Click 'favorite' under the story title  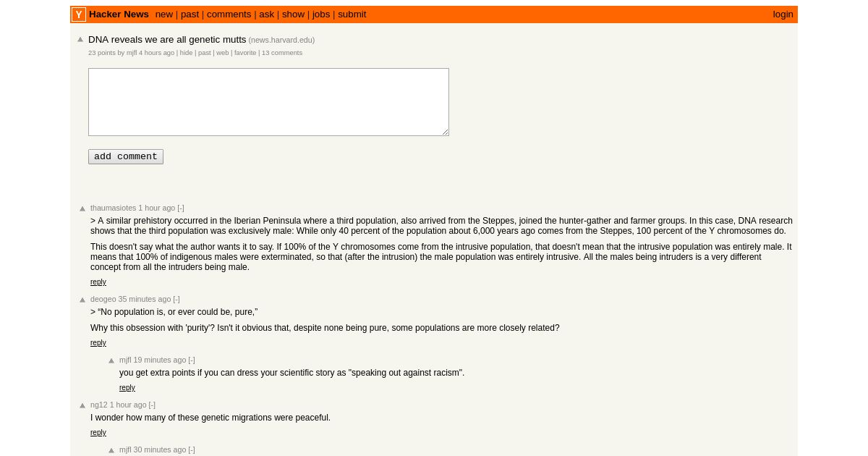click(x=245, y=53)
